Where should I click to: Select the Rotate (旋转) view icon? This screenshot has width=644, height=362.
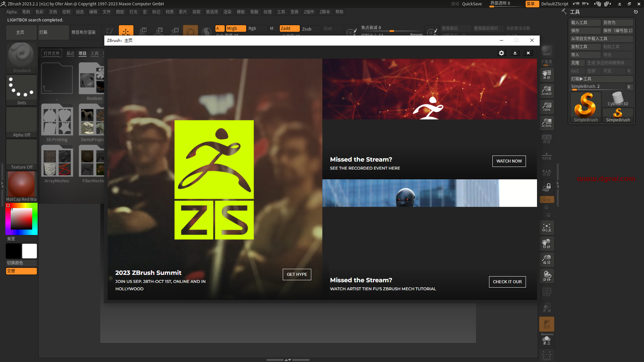(546, 276)
